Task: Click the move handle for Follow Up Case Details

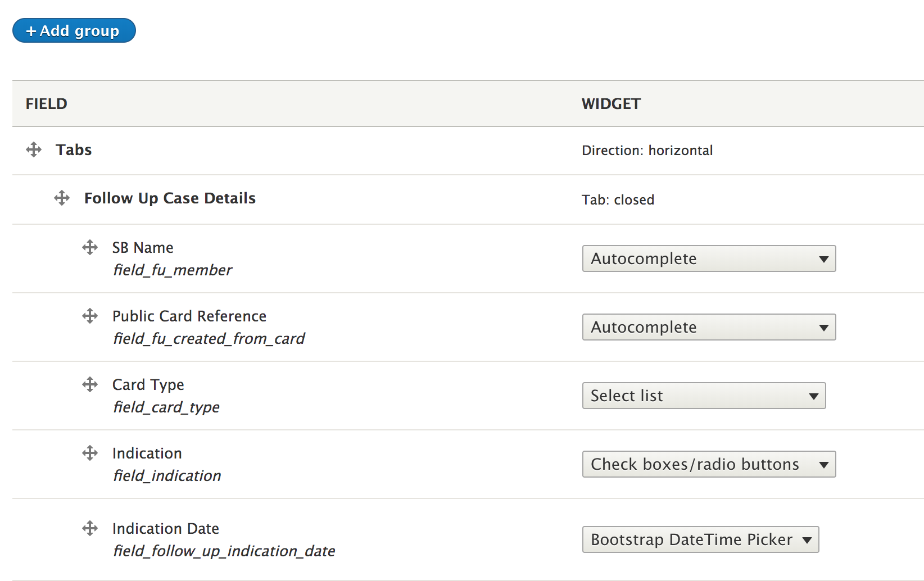Action: click(x=62, y=198)
